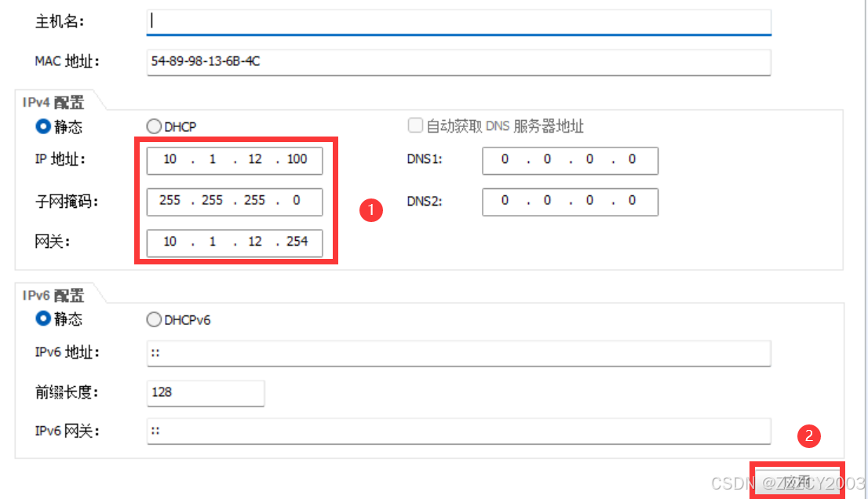Select the DHCPv6 radio button
Screen dimensions: 868x499
click(154, 320)
